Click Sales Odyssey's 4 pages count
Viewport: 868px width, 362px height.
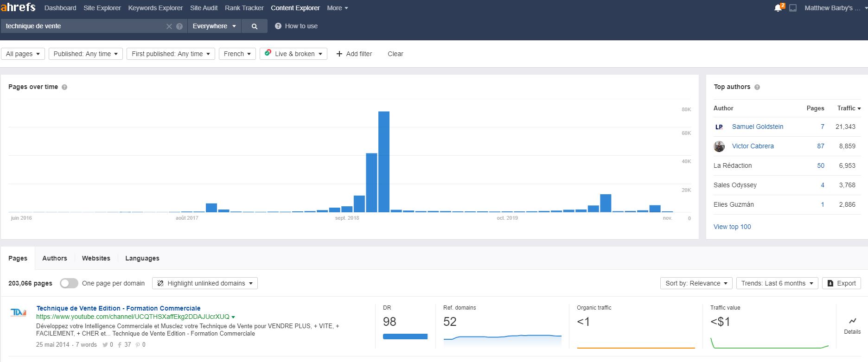pos(822,185)
